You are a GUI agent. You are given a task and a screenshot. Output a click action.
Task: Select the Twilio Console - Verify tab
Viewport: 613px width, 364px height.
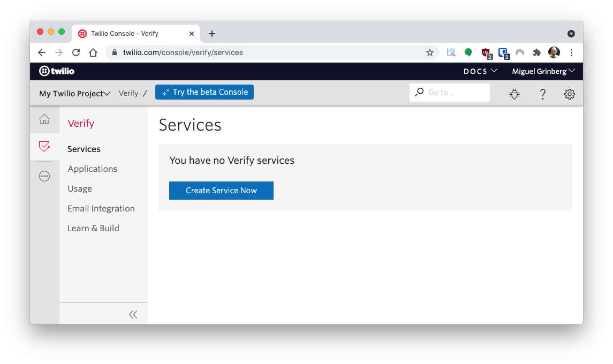pyautogui.click(x=136, y=34)
